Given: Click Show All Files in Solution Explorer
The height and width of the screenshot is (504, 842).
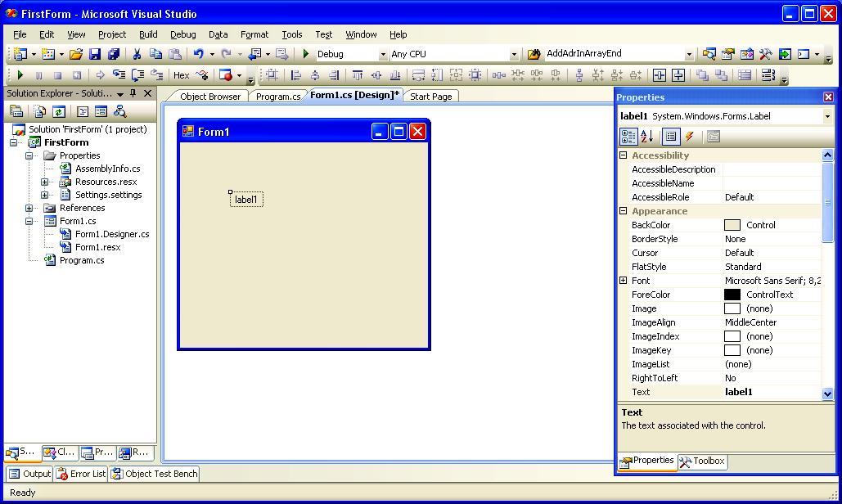Looking at the screenshot, I should tap(40, 111).
